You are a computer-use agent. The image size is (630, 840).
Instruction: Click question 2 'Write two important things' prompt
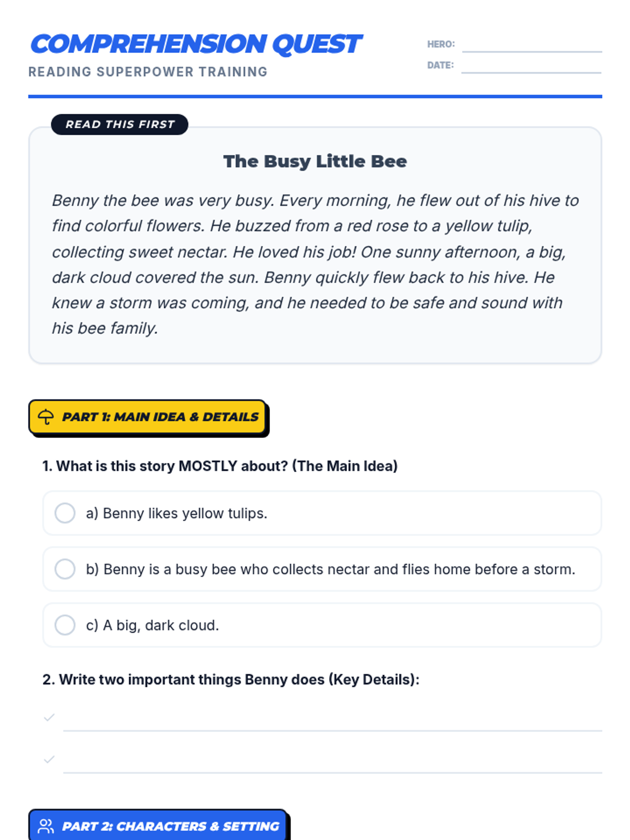coord(231,679)
